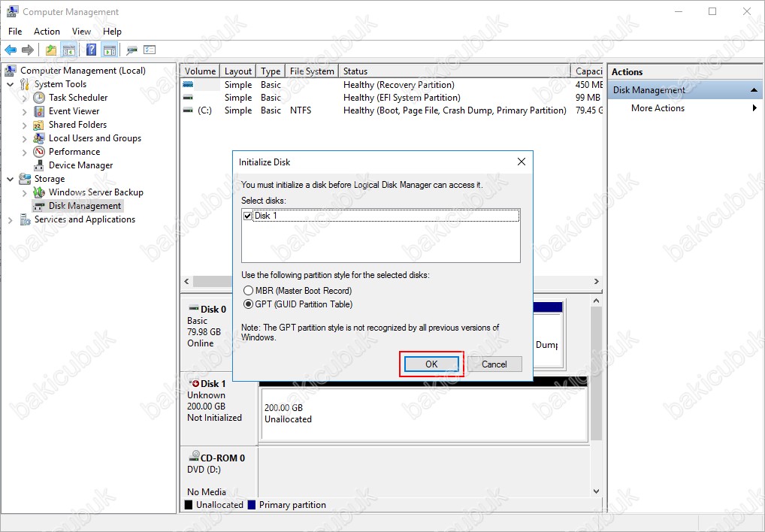Click the Computer Management (Local) root icon

[11, 71]
